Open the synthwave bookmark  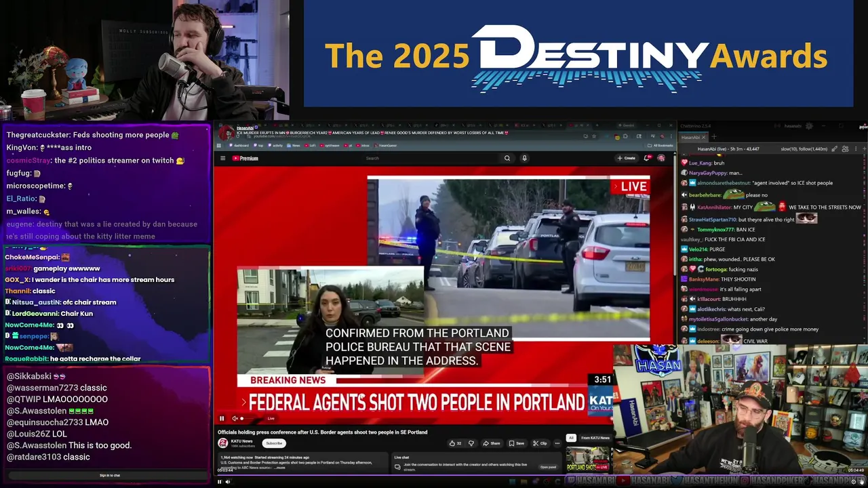coord(330,145)
